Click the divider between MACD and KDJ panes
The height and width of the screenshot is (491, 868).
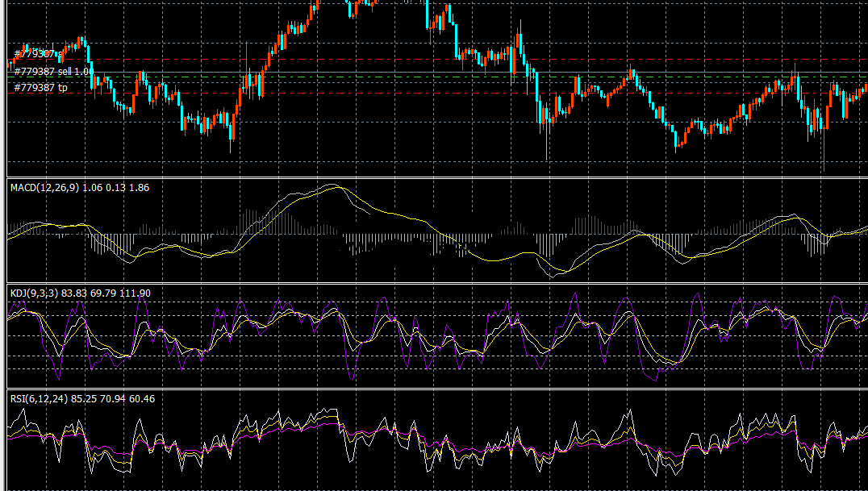pos(436,283)
